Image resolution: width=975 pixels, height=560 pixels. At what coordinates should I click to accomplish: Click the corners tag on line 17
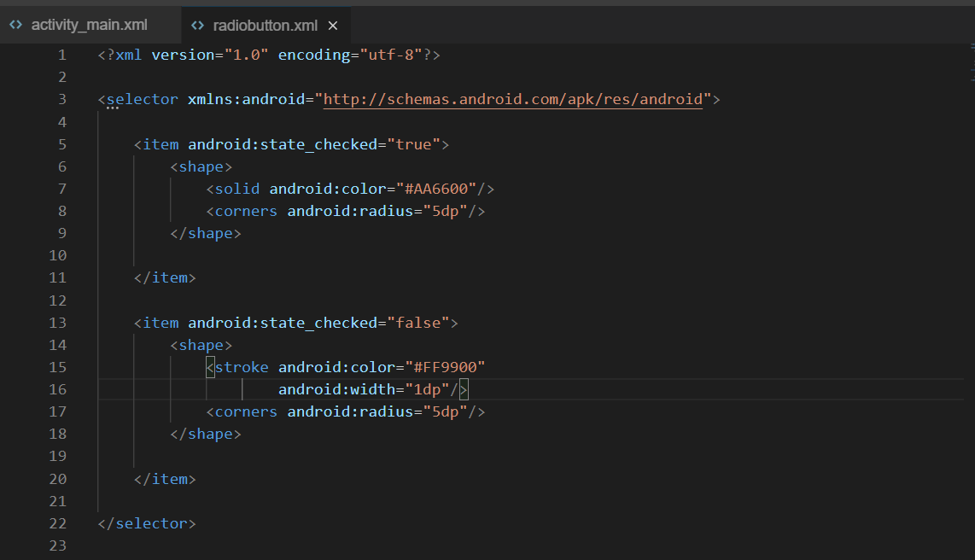pyautogui.click(x=246, y=411)
